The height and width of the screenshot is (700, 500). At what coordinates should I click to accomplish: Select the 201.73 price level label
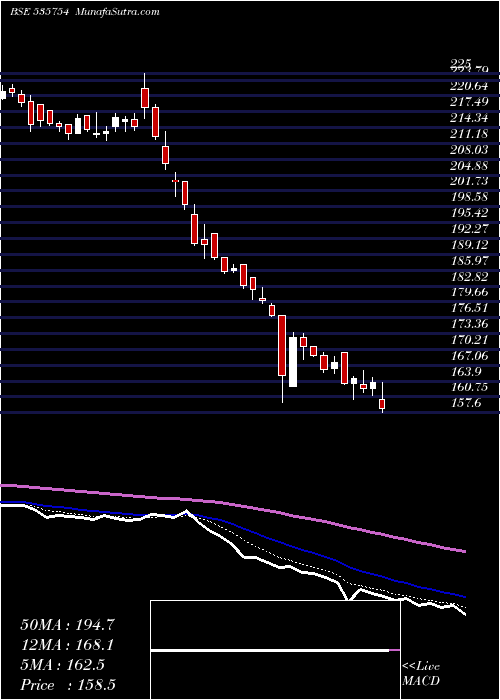(x=469, y=181)
